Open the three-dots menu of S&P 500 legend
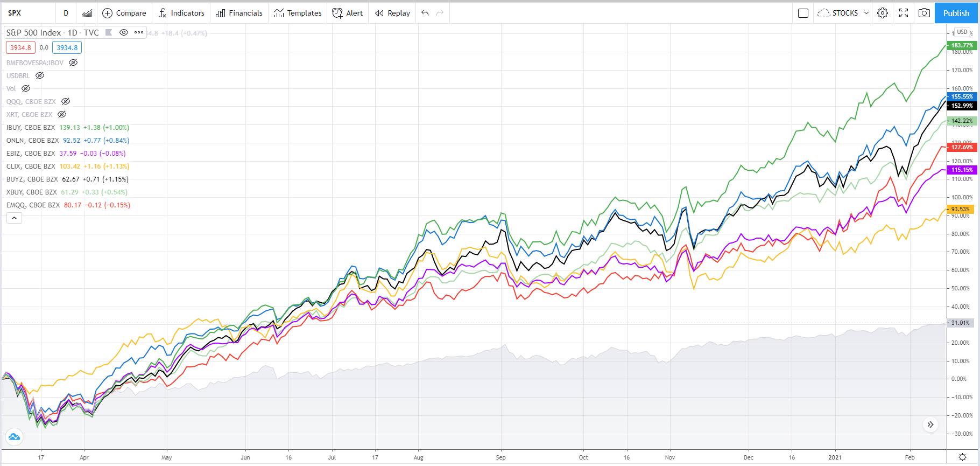 coord(139,32)
